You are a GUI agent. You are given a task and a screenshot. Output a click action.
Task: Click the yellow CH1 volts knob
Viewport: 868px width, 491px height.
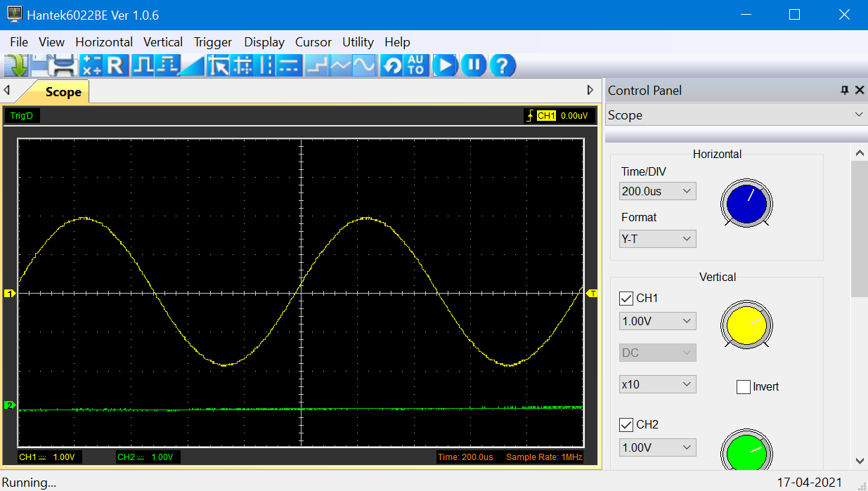click(746, 325)
